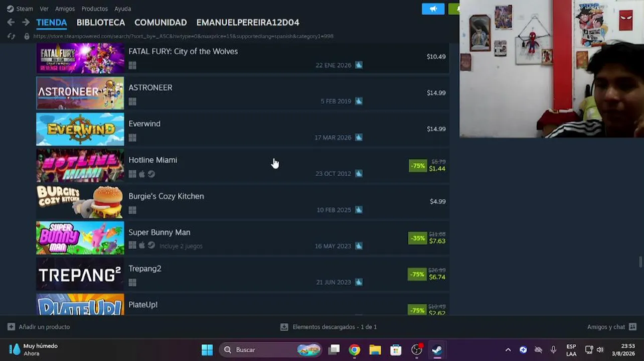Click the store URL address text
Screen dimensions: 644x361
click(x=184, y=36)
